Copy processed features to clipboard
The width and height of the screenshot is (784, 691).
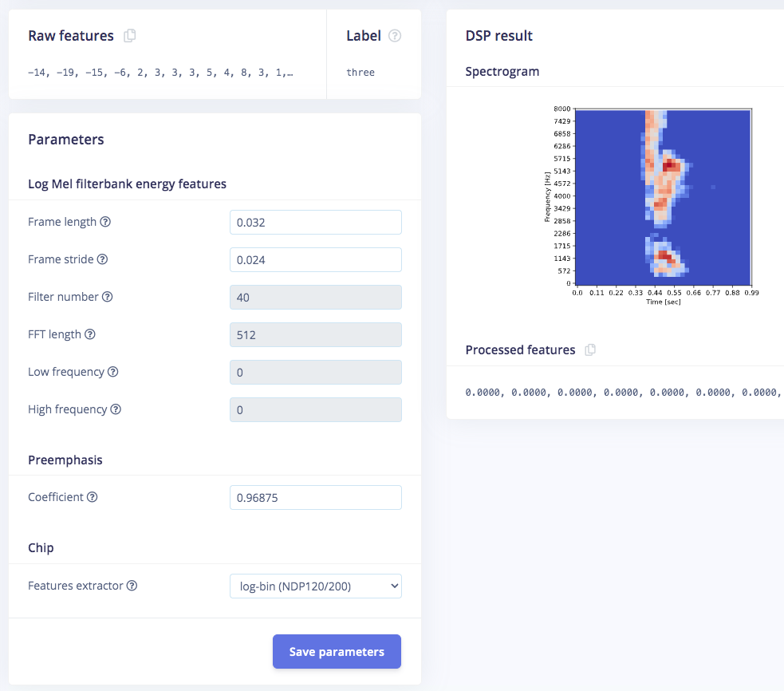tap(590, 349)
